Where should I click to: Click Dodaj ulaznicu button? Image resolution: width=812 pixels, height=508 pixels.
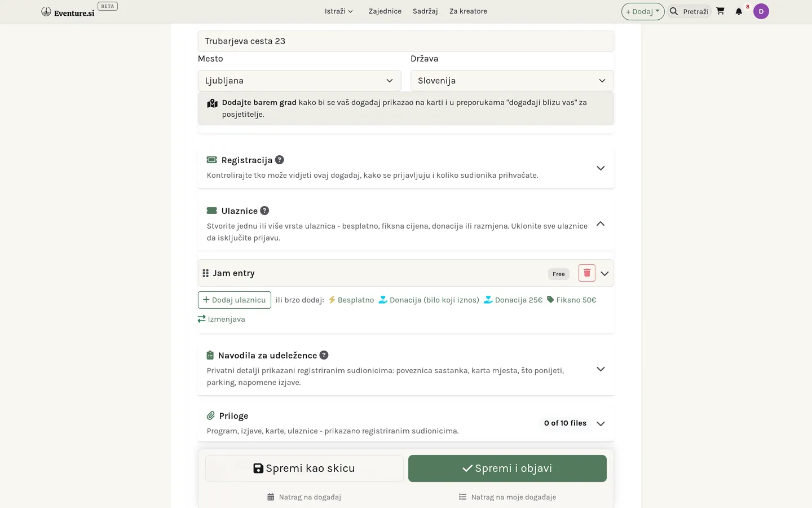pyautogui.click(x=235, y=300)
